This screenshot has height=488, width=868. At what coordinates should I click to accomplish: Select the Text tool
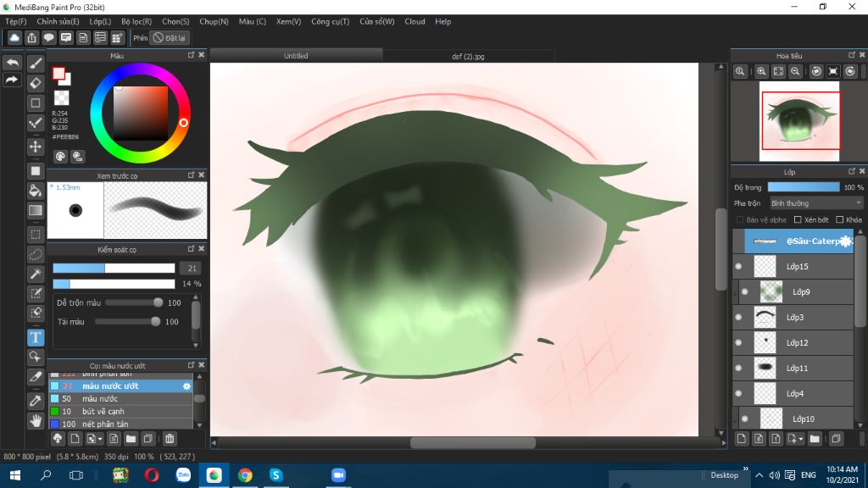(x=36, y=337)
